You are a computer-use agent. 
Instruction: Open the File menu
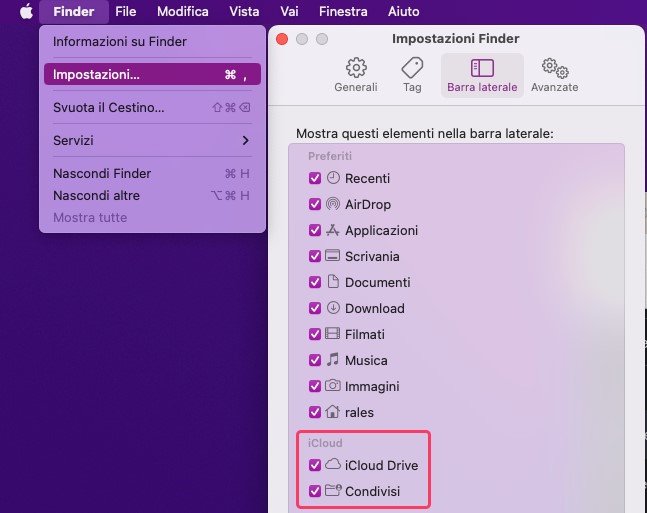pyautogui.click(x=126, y=11)
